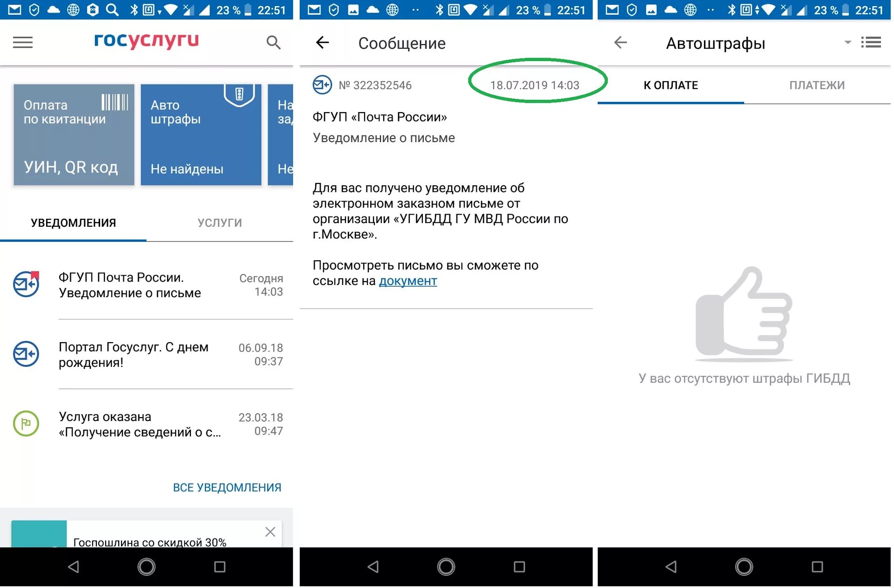This screenshot has width=894, height=588.
Task: Tap the green flag icon of Услуга оказана
Action: (x=26, y=423)
